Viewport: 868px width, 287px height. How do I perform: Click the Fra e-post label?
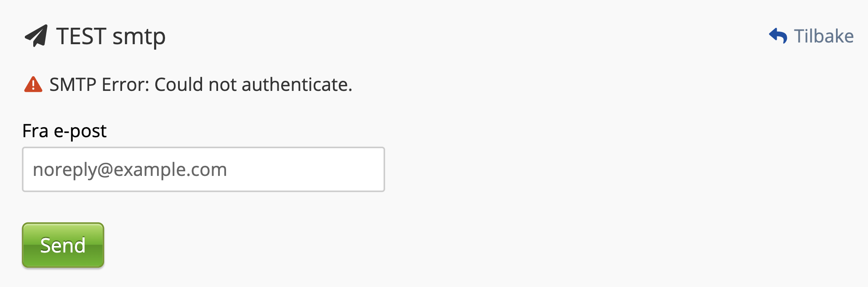tap(64, 131)
